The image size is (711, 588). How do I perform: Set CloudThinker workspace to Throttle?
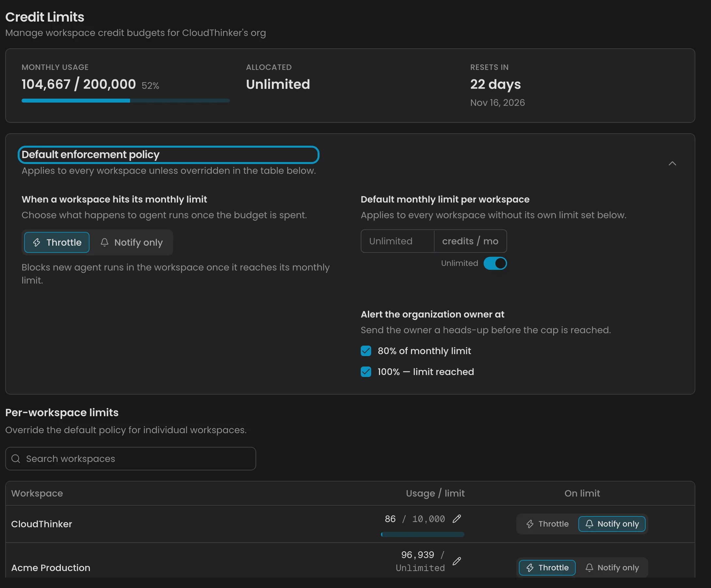(547, 524)
